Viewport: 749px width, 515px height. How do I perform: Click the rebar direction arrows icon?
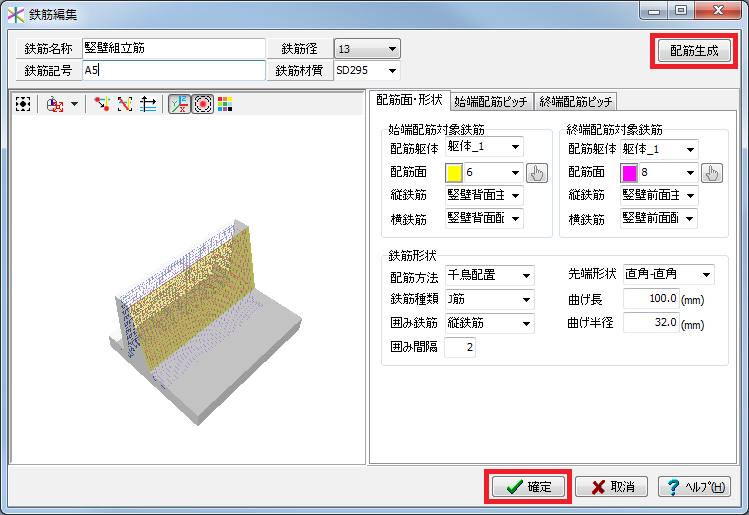148,104
